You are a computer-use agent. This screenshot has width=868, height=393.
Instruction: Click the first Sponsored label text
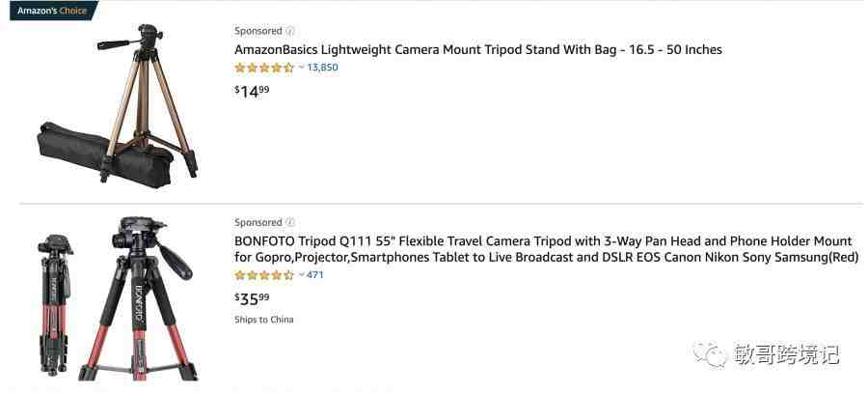click(258, 31)
